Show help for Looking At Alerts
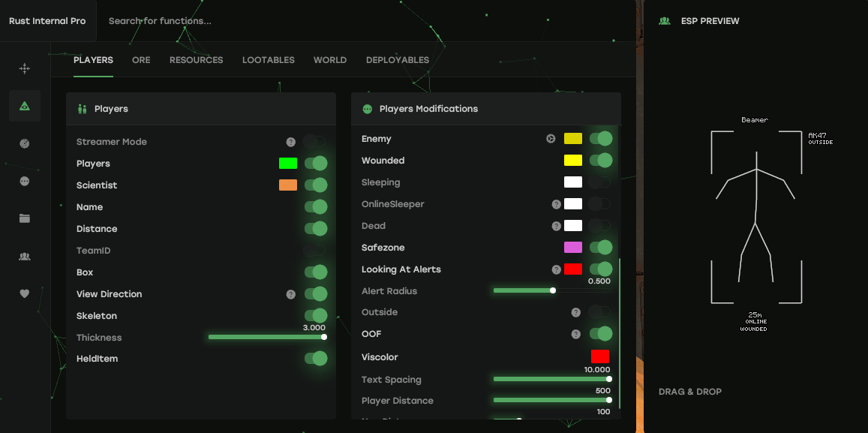Viewport: 868px width, 433px height. [x=557, y=269]
